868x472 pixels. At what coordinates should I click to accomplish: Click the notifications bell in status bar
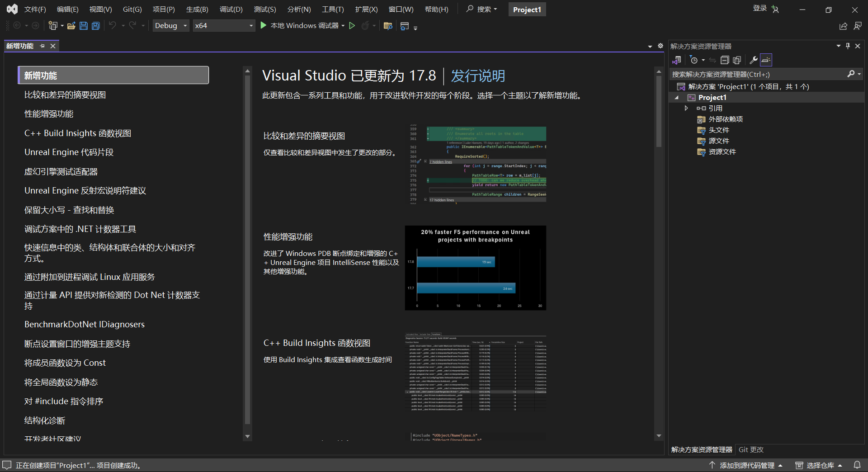[857, 465]
